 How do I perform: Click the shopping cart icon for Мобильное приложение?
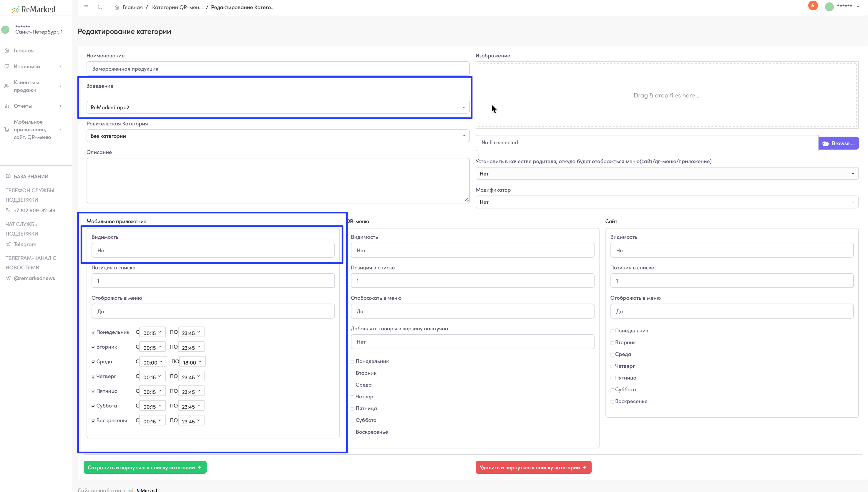click(x=7, y=130)
